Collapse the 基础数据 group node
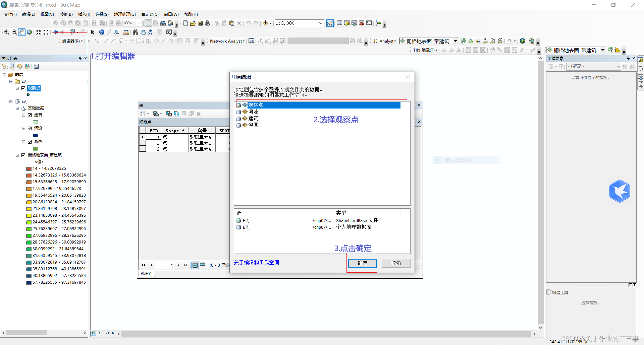 [x=17, y=108]
